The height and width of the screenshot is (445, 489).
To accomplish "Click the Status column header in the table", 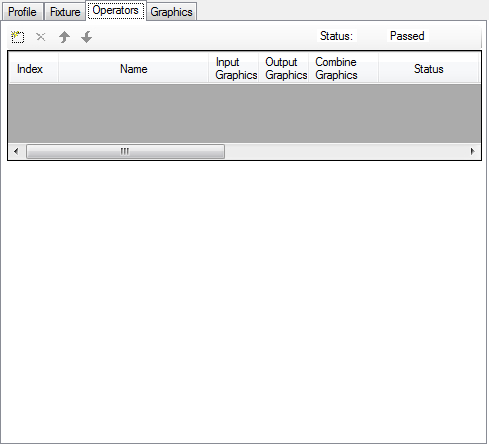I will pos(429,69).
